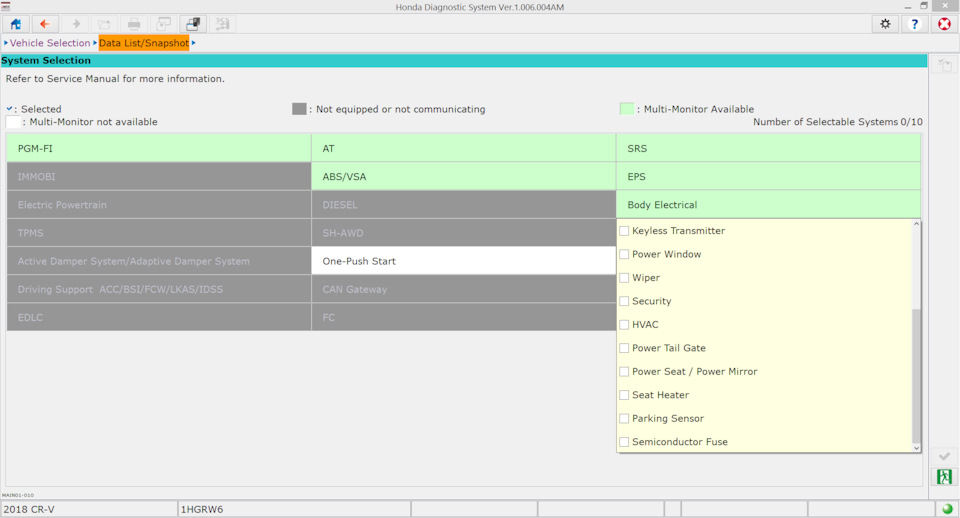Click the Electric Powertrain cell

159,205
